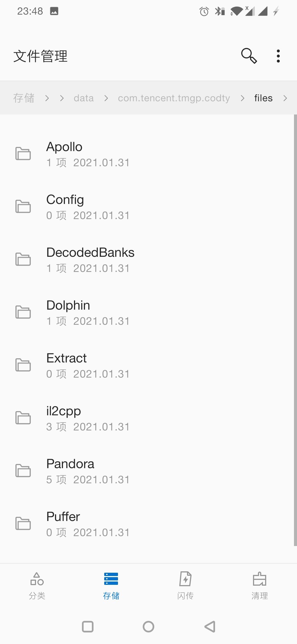Click the vertical scrollbar on right edge
The height and width of the screenshot is (644, 297).
(x=295, y=330)
